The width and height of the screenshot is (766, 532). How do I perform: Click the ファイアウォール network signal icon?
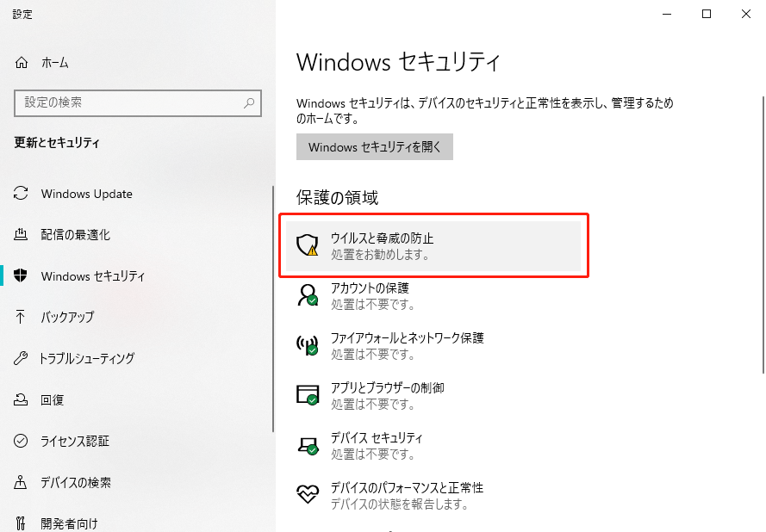point(308,345)
